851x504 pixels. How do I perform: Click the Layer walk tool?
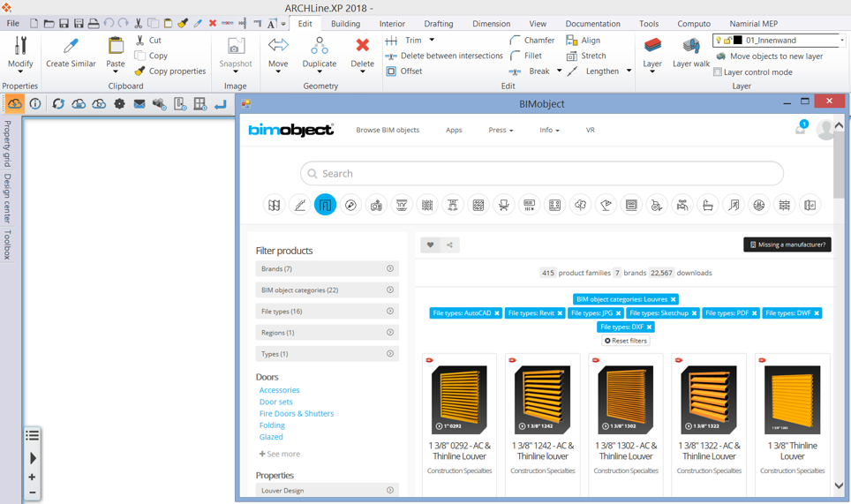point(691,53)
